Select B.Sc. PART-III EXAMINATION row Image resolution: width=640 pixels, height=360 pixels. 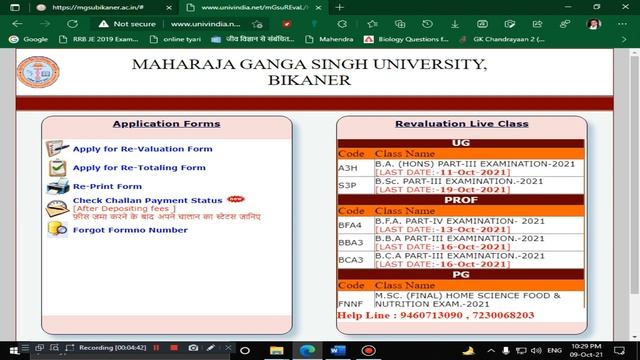[x=461, y=185]
